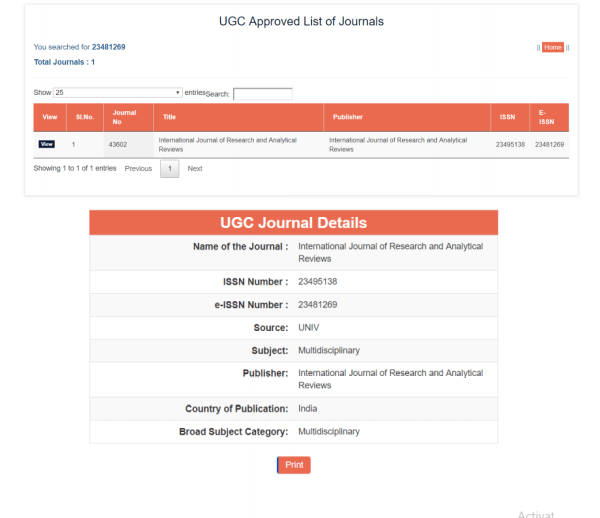The width and height of the screenshot is (600, 518).
Task: Select pagination page 1 button
Action: [170, 169]
